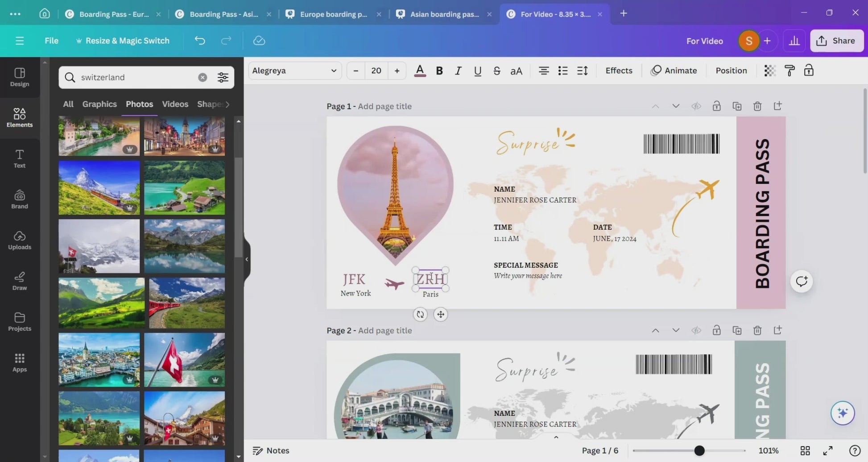Viewport: 868px width, 462px height.
Task: Toggle underline formatting
Action: (477, 71)
